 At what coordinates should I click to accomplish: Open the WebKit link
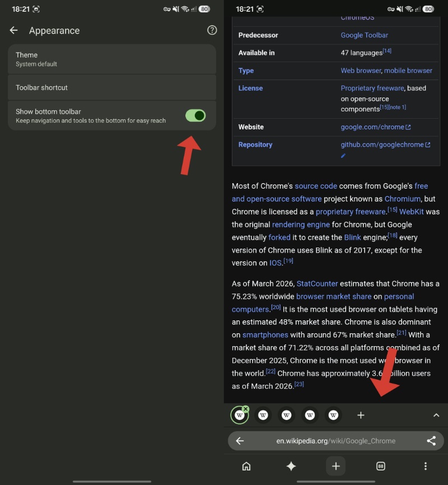pyautogui.click(x=411, y=212)
